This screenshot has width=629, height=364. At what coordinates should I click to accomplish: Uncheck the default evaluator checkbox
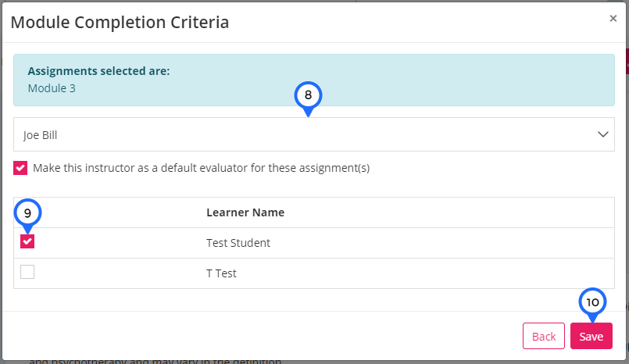(20, 168)
